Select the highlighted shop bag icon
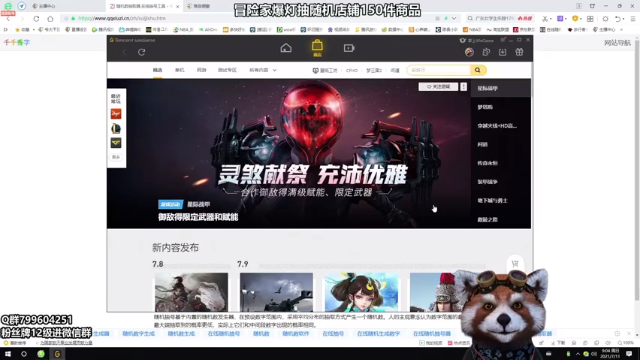Viewport: 640px width, 360px height. click(x=317, y=48)
